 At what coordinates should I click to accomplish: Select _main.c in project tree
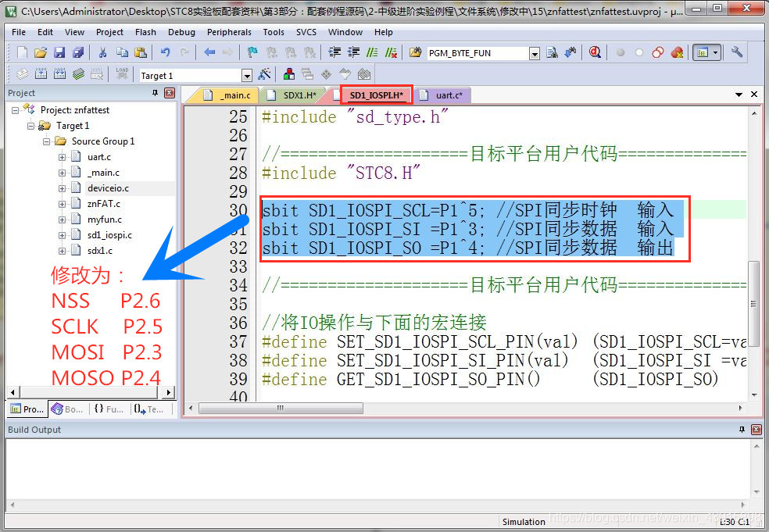coord(103,173)
